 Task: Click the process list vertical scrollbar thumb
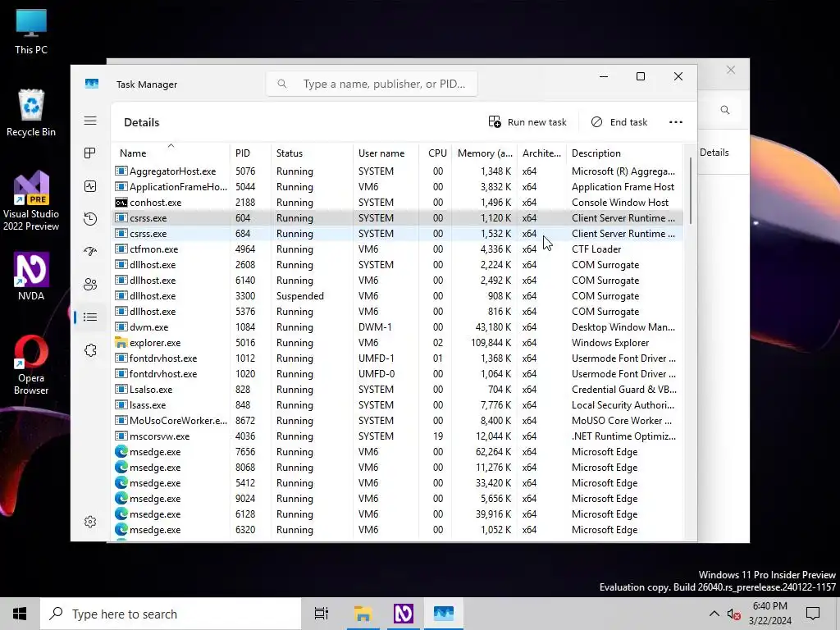tap(691, 191)
